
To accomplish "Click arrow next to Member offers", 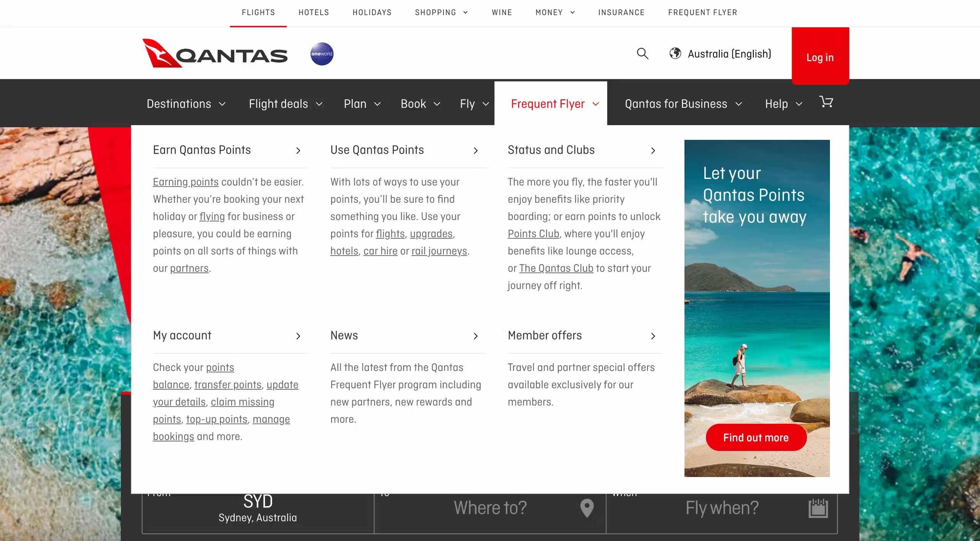I will 653,336.
